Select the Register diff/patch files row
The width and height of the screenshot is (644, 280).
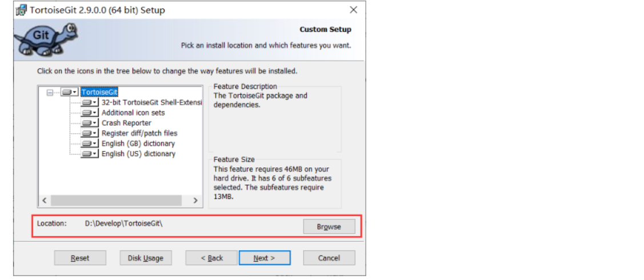tap(139, 134)
